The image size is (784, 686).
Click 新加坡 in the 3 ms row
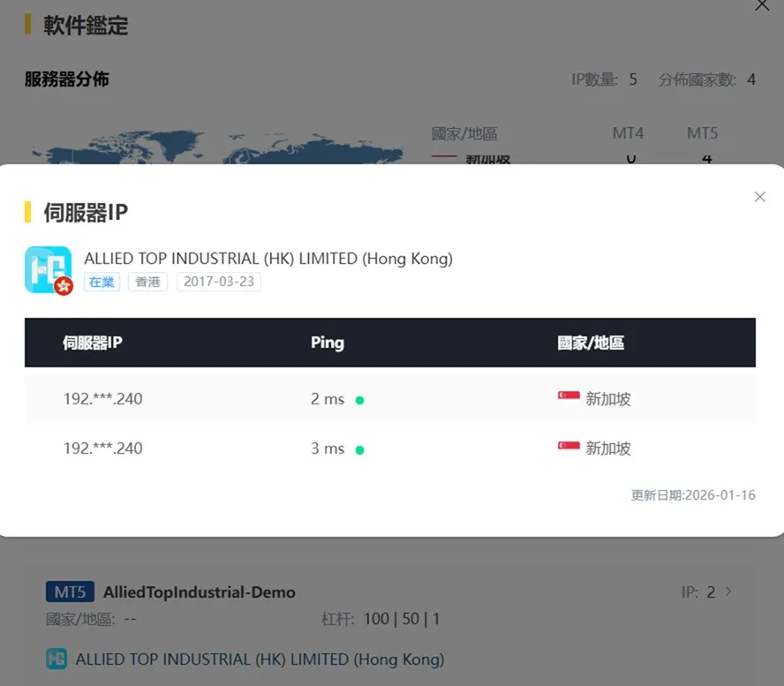point(608,448)
